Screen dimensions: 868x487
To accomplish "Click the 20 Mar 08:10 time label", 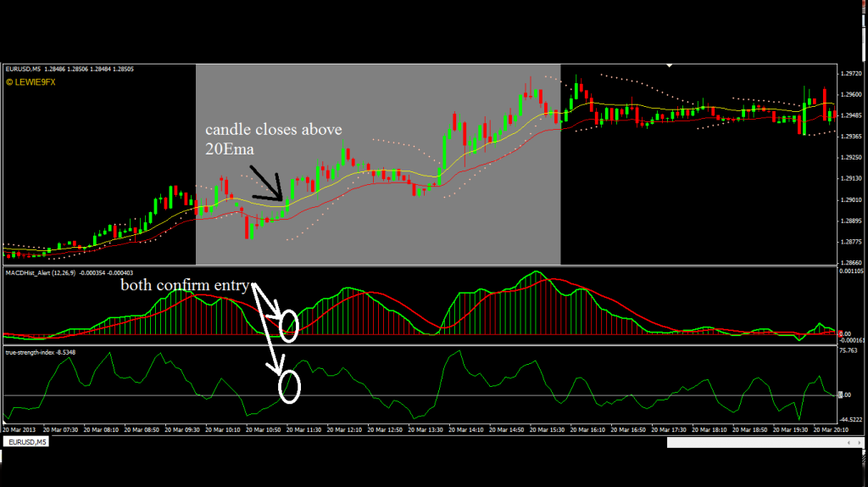I will click(101, 429).
